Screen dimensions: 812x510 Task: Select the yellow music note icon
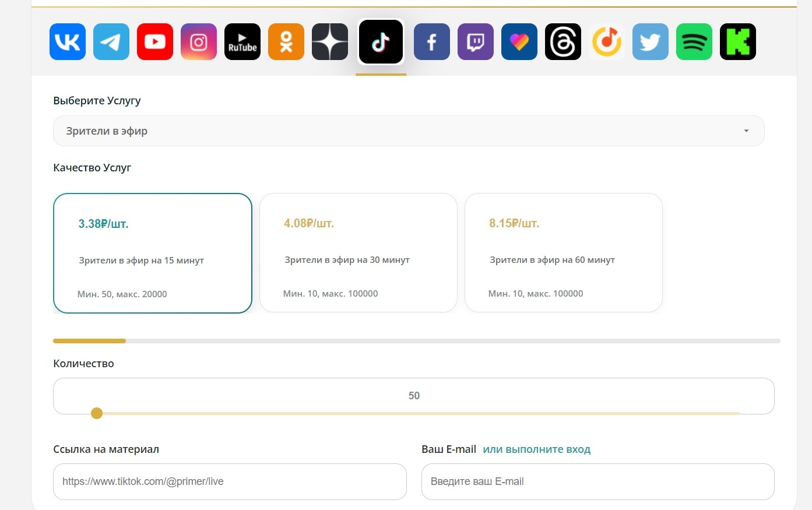click(607, 42)
